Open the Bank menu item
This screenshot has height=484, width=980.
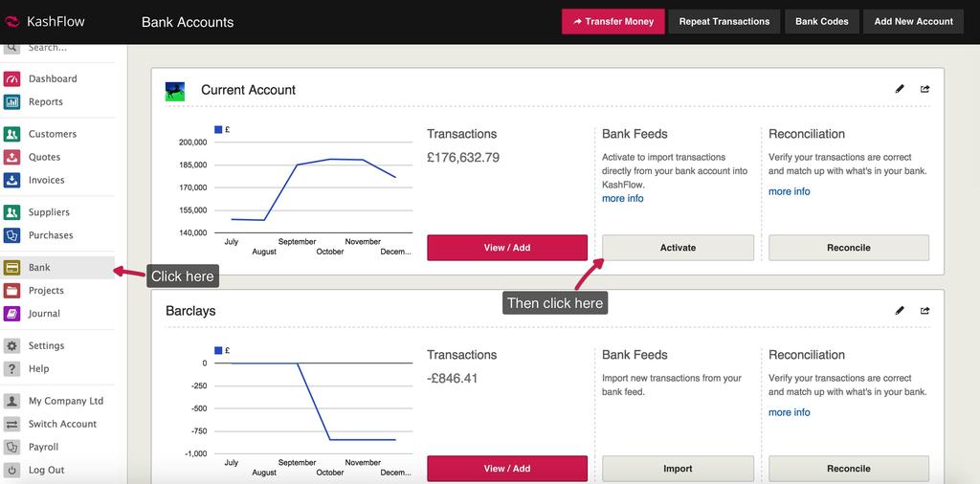coord(39,268)
